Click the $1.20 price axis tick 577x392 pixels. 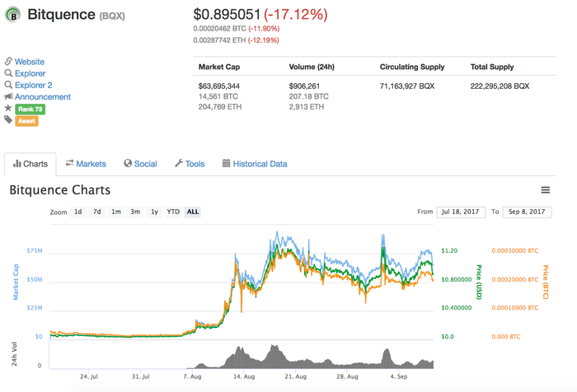(x=449, y=251)
